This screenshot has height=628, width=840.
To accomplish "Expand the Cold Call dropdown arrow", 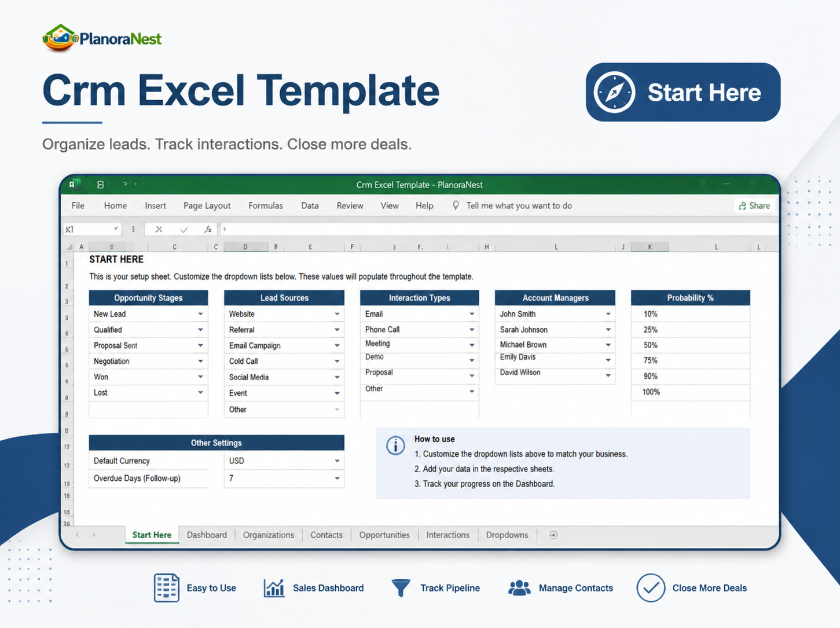I will 337,361.
